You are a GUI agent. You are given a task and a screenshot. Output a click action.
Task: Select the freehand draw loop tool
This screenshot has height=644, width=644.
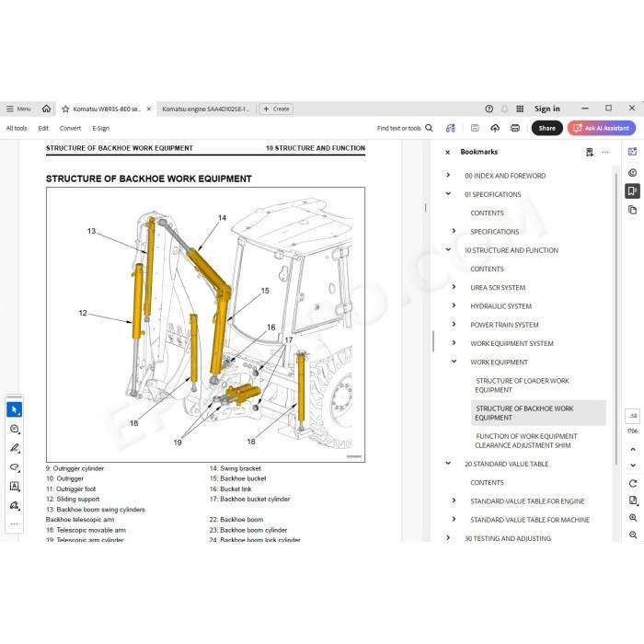click(x=15, y=467)
